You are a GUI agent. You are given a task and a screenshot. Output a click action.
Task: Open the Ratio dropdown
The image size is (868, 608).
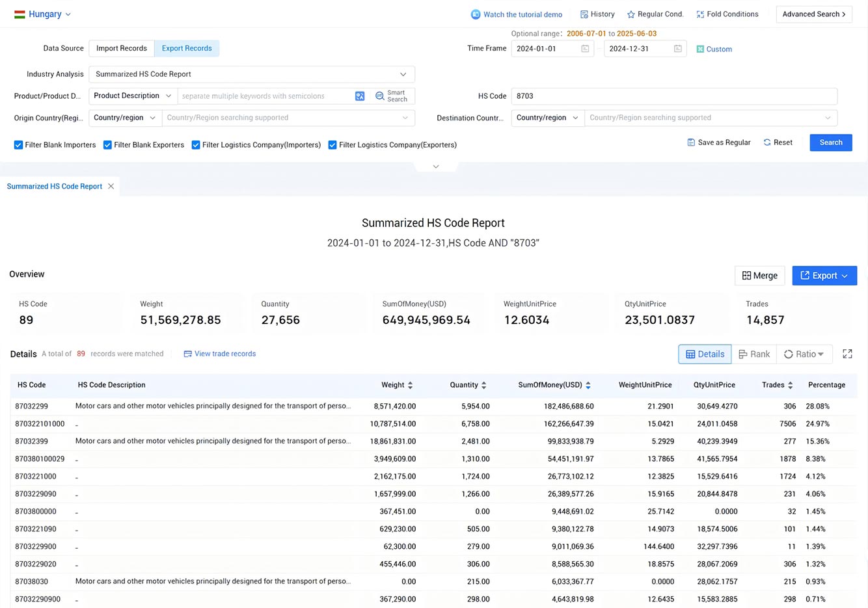coord(804,354)
